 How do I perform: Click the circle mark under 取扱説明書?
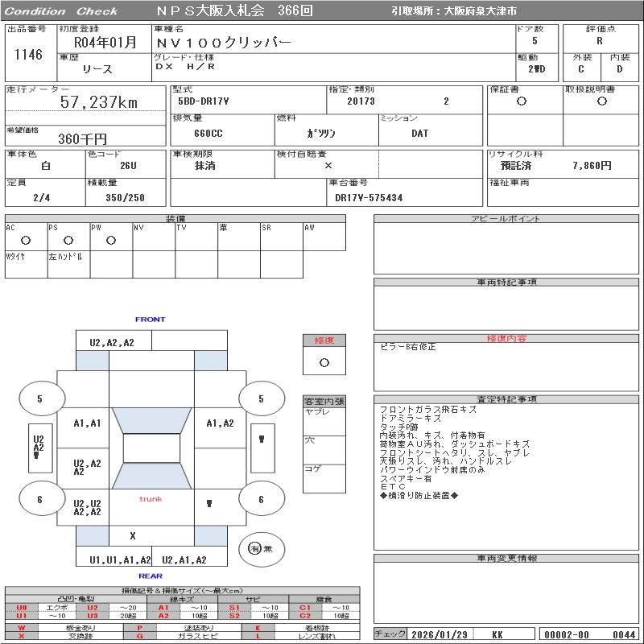click(601, 101)
